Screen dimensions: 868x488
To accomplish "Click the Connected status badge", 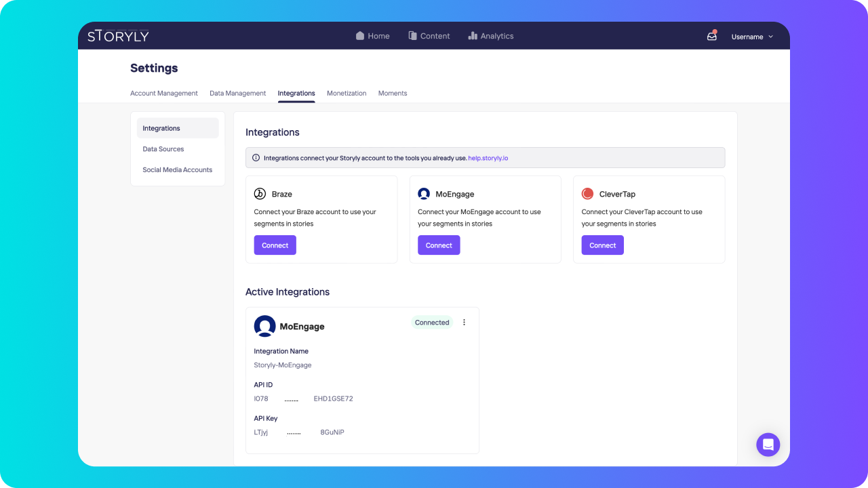I will [432, 323].
